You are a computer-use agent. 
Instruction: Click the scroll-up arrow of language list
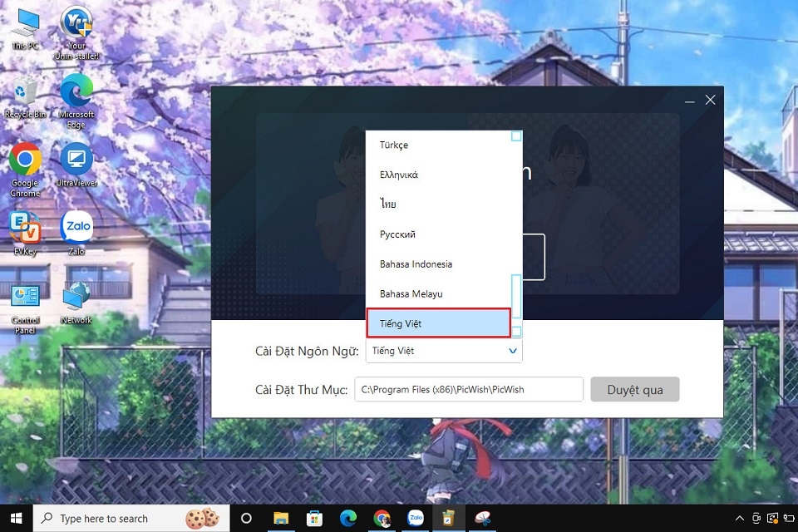pyautogui.click(x=516, y=136)
